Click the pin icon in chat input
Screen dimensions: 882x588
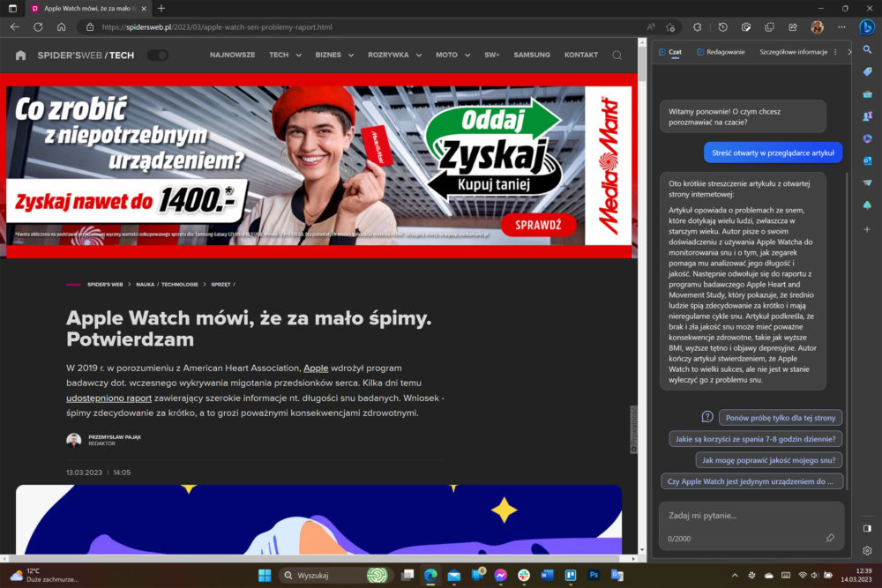pos(830,538)
